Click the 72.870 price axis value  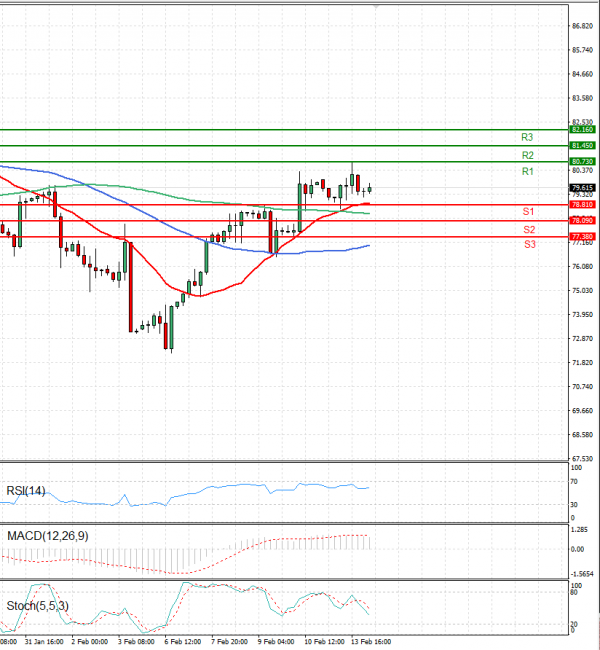[583, 339]
